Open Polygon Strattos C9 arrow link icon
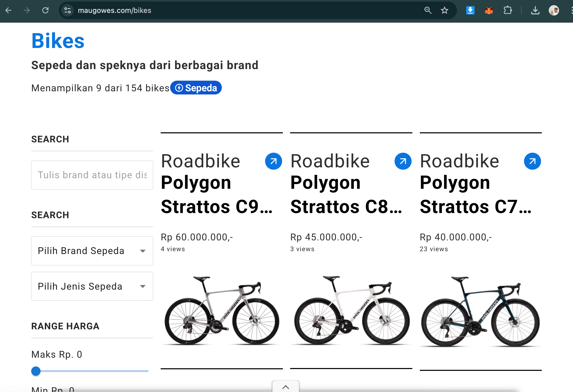573x392 pixels. (273, 161)
